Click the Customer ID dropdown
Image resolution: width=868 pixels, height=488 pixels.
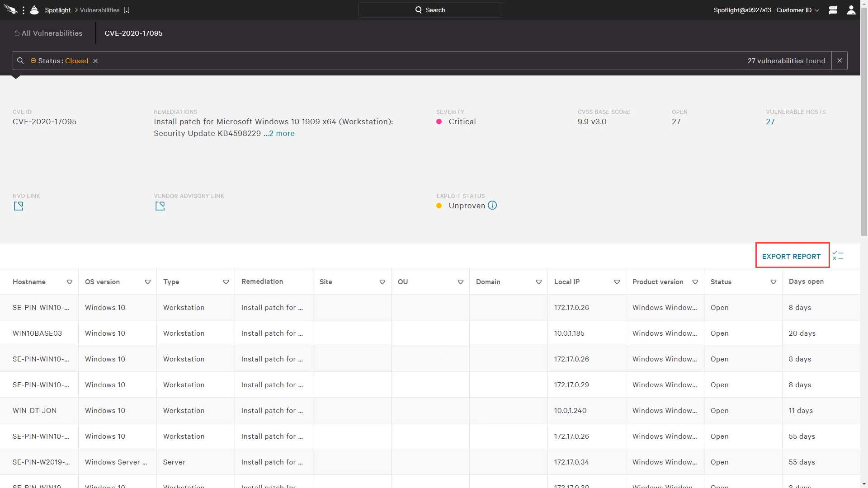pos(797,10)
